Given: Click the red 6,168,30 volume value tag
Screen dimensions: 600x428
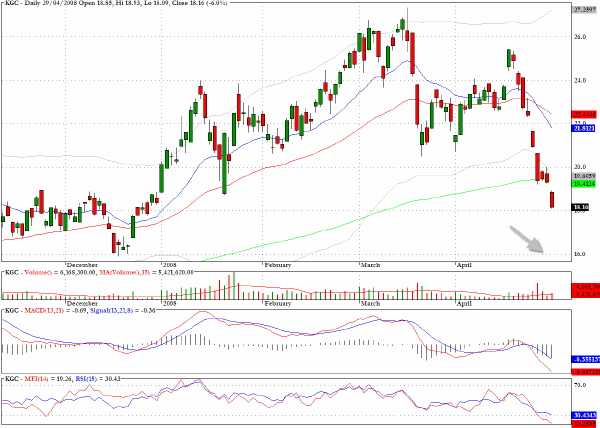Looking at the screenshot, I should [584, 287].
